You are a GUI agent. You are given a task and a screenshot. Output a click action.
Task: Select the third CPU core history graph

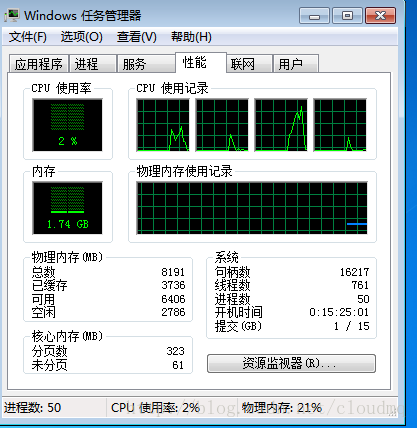pos(281,125)
